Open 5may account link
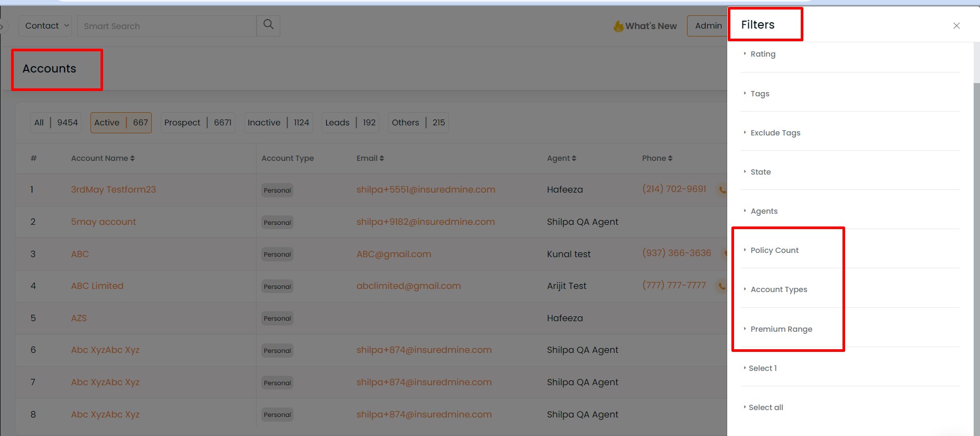This screenshot has width=980, height=436. coord(103,222)
